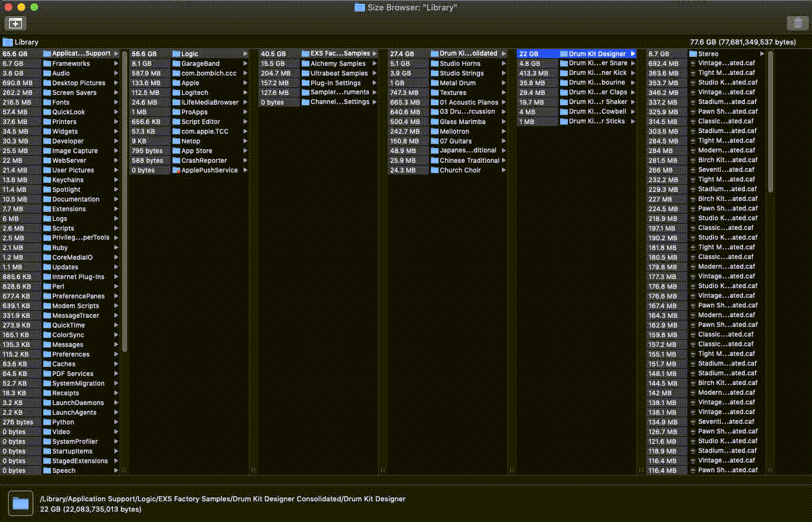
Task: Select the CrashReporter folder
Action: pos(189,160)
